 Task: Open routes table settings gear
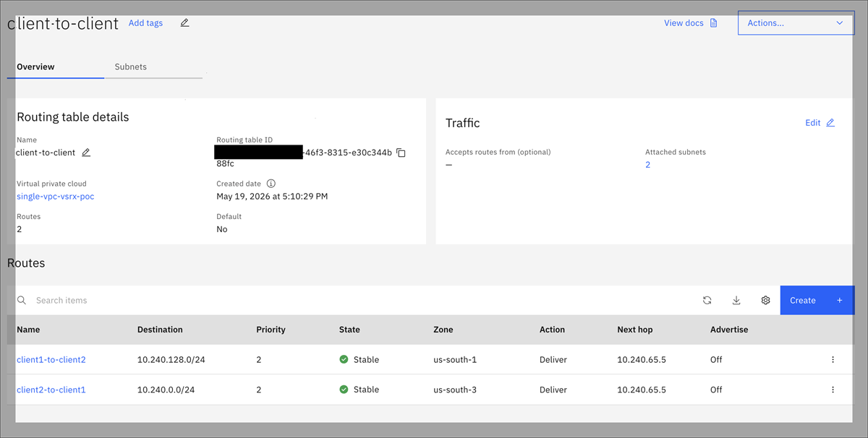pyautogui.click(x=765, y=300)
